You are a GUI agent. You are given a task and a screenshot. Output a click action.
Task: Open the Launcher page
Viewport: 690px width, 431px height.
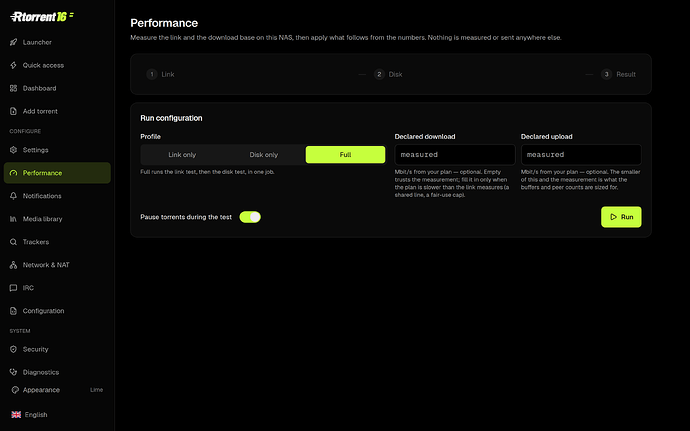(x=57, y=42)
